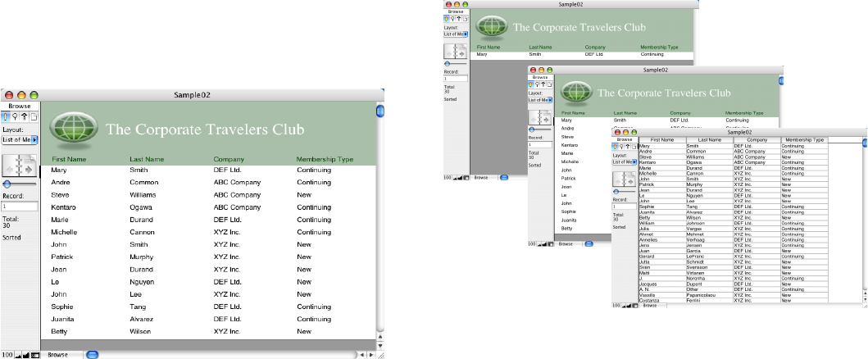This screenshot has height=359, width=868.
Task: Select Browse mode pencil icon in large window
Action: pyautogui.click(x=6, y=116)
